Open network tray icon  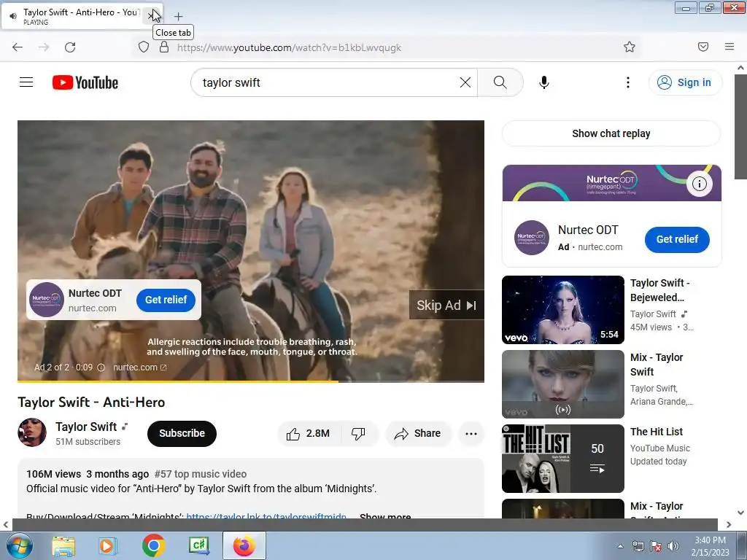point(638,546)
